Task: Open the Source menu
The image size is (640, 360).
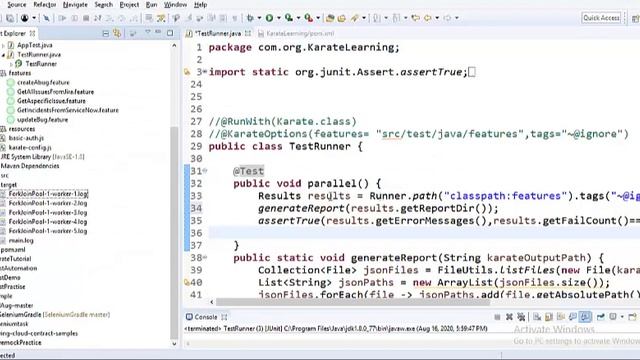Action: point(16,5)
